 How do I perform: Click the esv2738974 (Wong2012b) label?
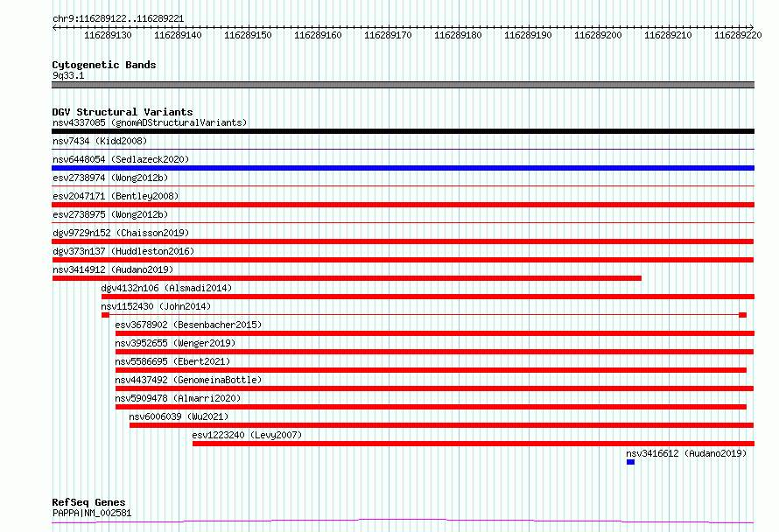coord(110,178)
